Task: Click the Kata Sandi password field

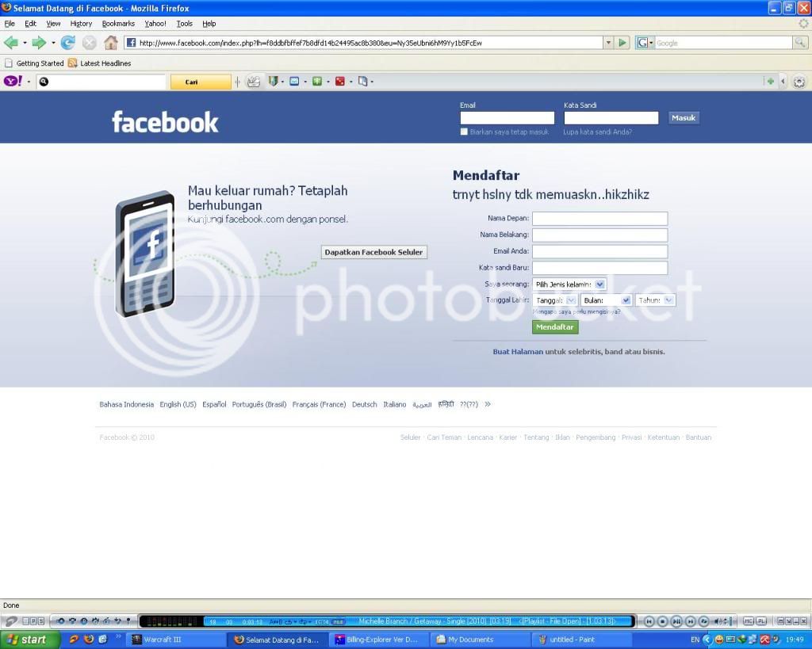Action: 611,118
